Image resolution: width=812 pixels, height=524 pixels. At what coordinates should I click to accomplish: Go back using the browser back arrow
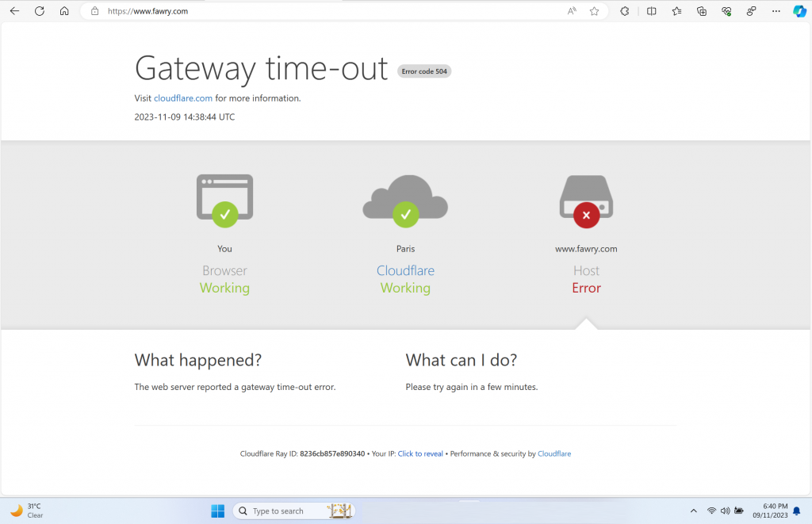coord(14,11)
